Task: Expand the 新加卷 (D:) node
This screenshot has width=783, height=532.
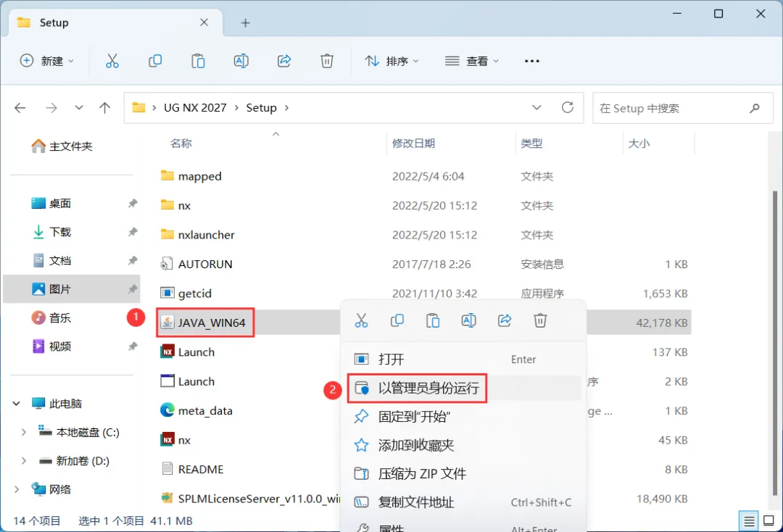Action: point(23,461)
